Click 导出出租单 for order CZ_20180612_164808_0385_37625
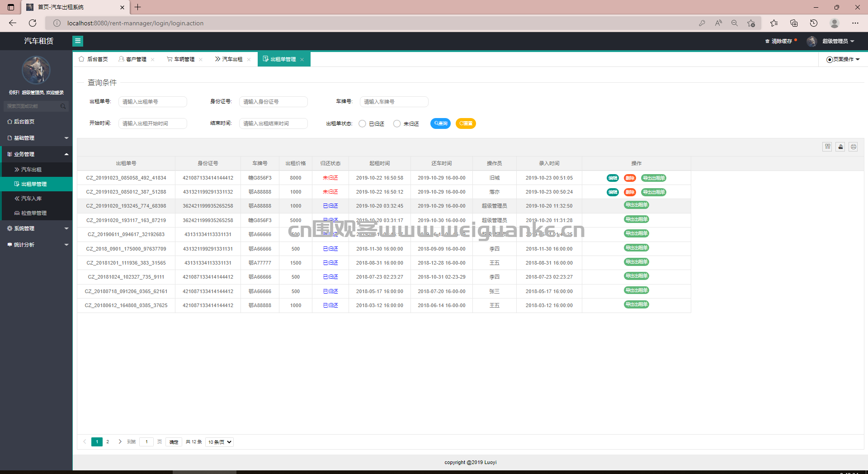Screen dimensions: 868x474 point(637,304)
